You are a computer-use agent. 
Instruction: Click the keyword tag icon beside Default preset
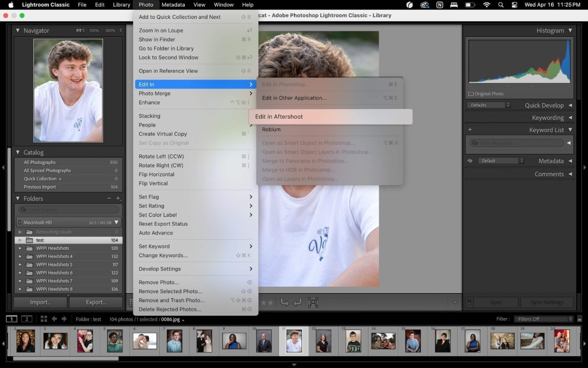tap(470, 161)
